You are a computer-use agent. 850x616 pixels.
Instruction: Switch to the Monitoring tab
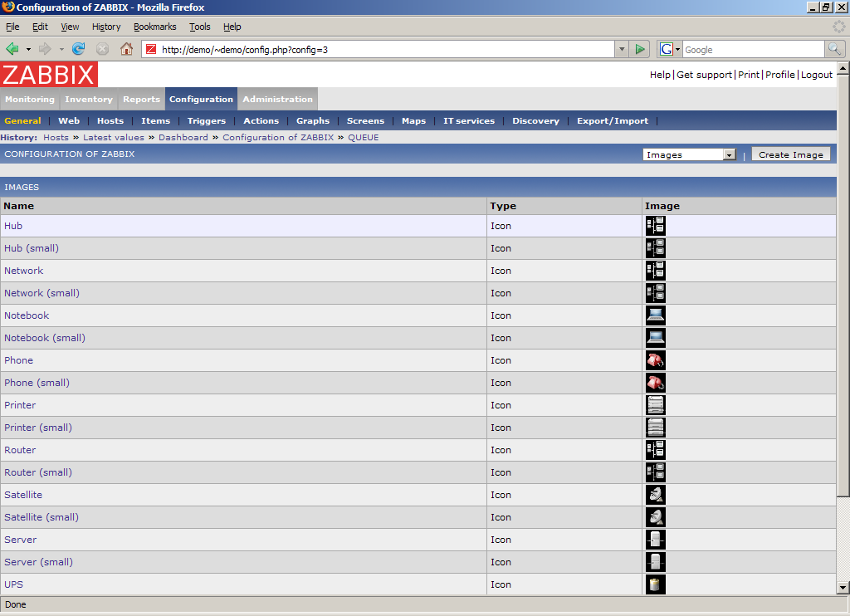pos(30,100)
